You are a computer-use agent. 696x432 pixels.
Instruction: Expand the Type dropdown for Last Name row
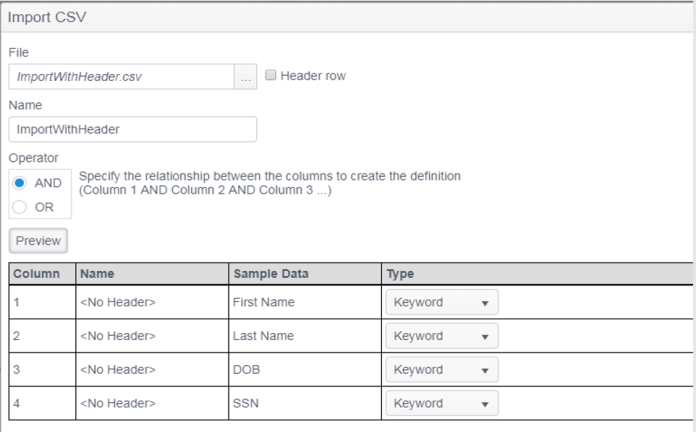441,336
